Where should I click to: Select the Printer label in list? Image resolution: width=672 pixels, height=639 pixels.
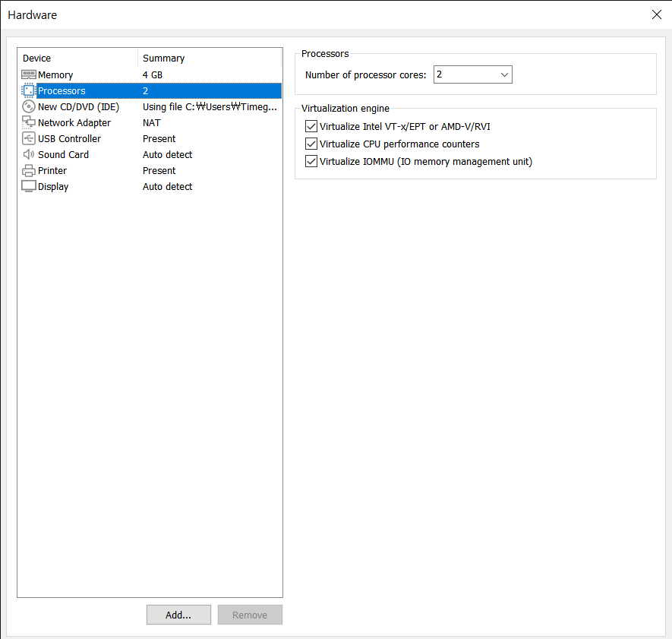point(52,171)
